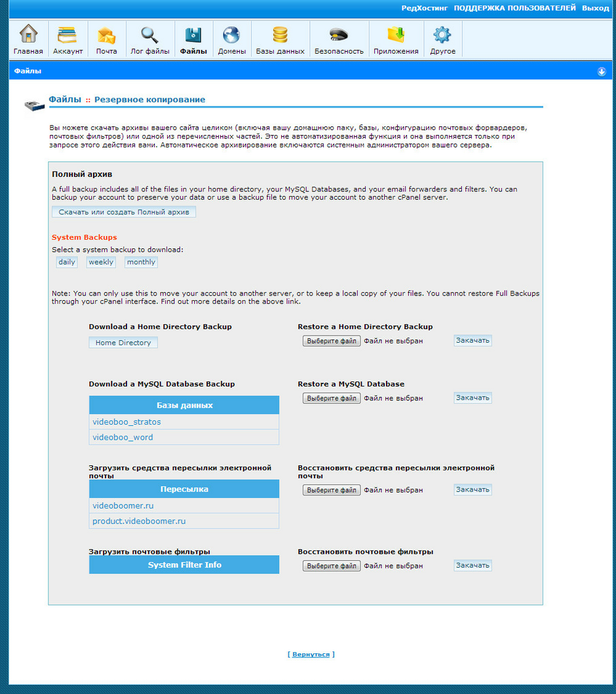Click the Резервное копирование page title
Viewport: 616px width, 694px height.
point(149,100)
